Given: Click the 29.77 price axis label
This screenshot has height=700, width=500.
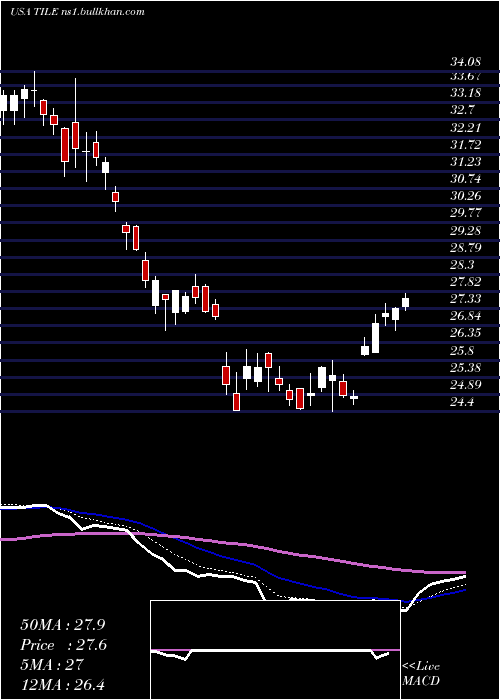Looking at the screenshot, I should pos(465,213).
